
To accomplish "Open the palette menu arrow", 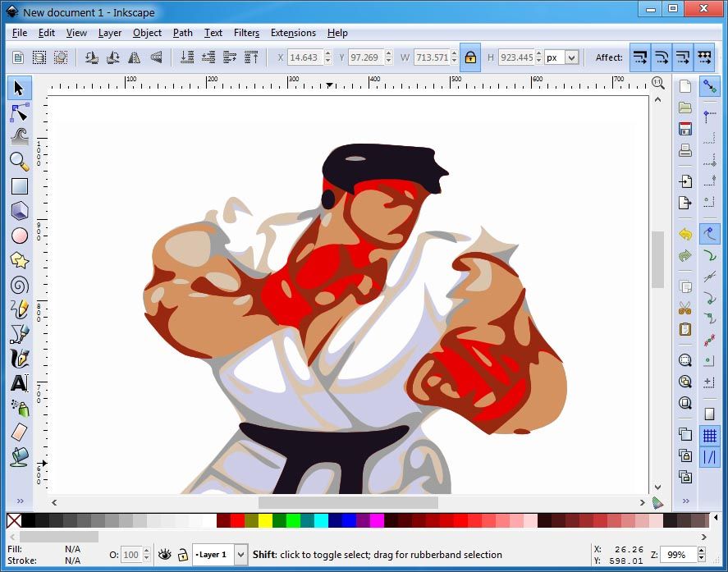I will (x=716, y=517).
